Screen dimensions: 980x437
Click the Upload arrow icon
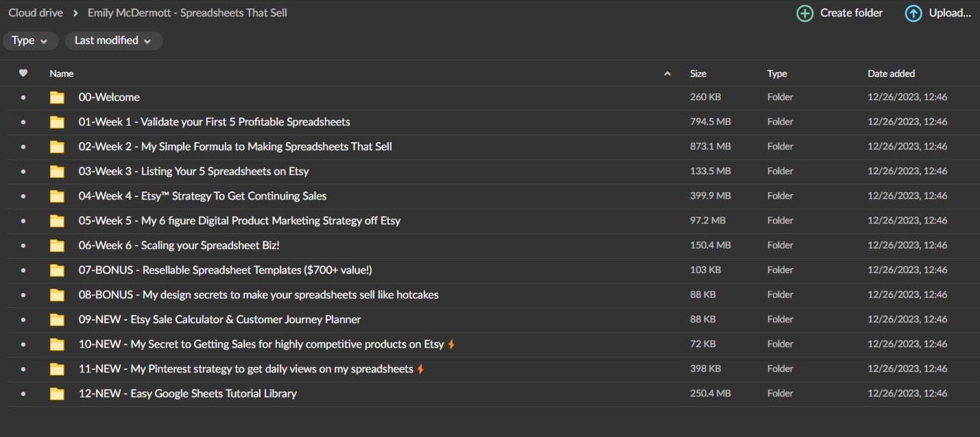pyautogui.click(x=913, y=13)
